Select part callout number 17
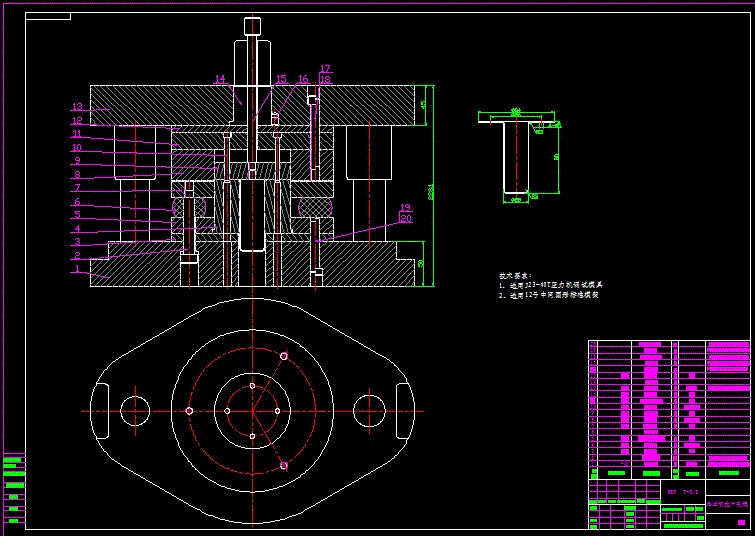Image resolution: width=755 pixels, height=536 pixels. click(325, 69)
